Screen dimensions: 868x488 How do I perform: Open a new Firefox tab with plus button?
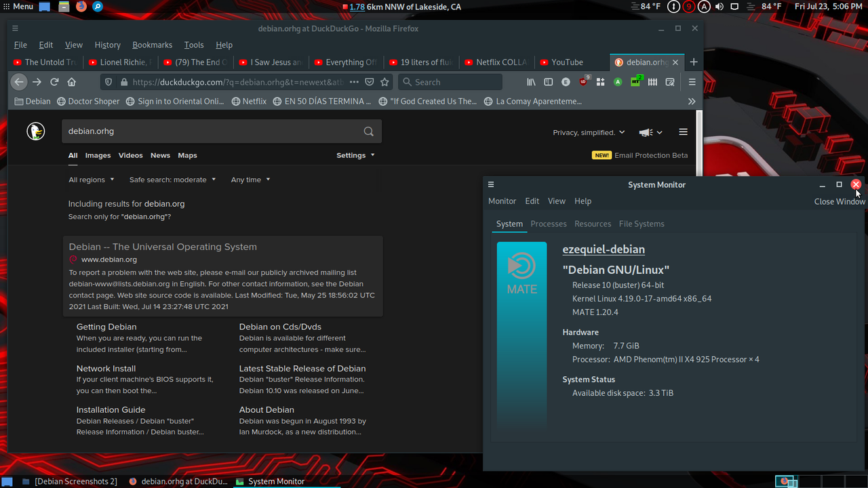[693, 62]
